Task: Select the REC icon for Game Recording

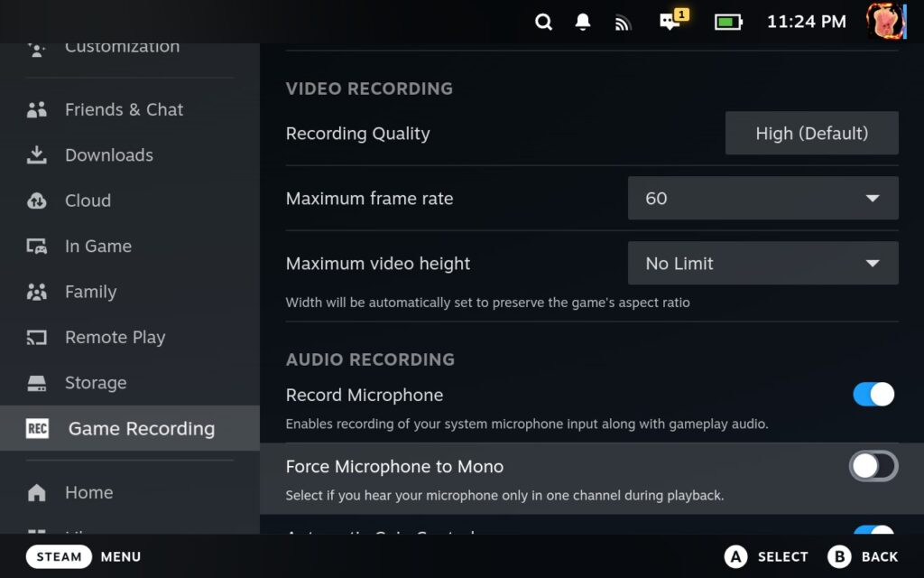Action: [x=36, y=428]
